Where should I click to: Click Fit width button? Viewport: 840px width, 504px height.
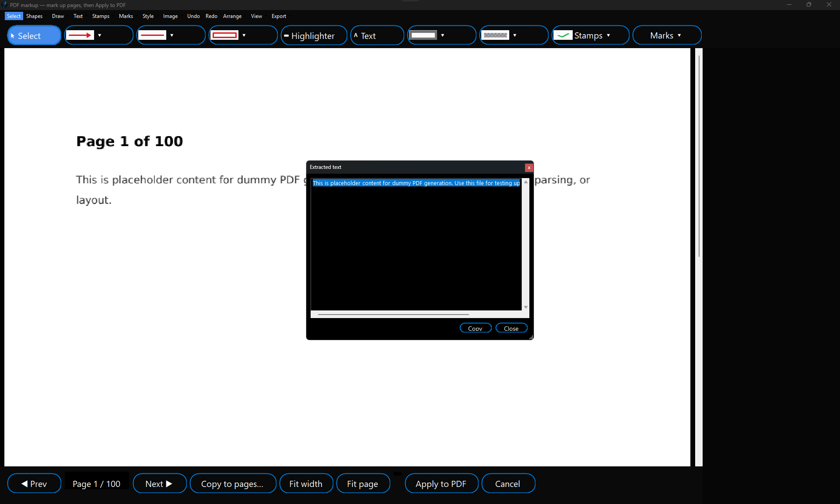pyautogui.click(x=306, y=483)
